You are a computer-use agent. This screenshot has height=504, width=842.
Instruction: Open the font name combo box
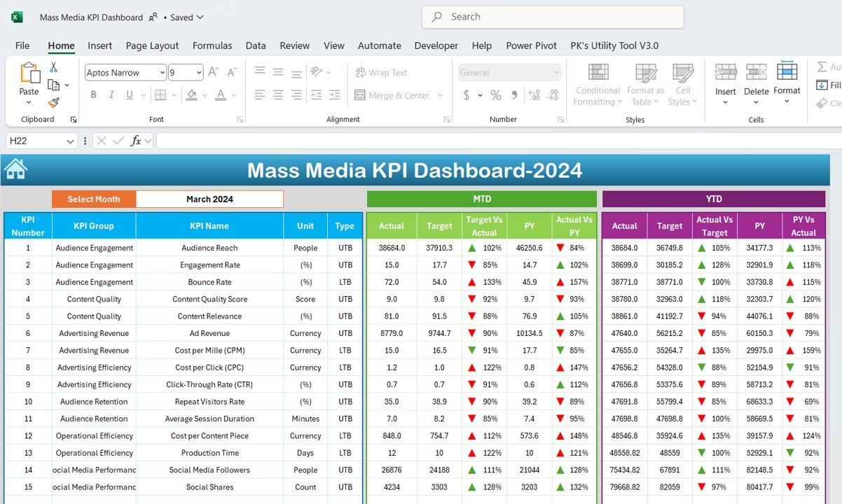coord(126,72)
